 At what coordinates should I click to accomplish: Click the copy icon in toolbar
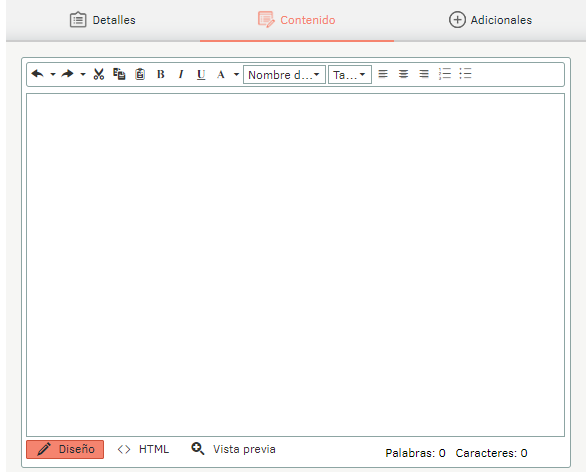pos(119,74)
